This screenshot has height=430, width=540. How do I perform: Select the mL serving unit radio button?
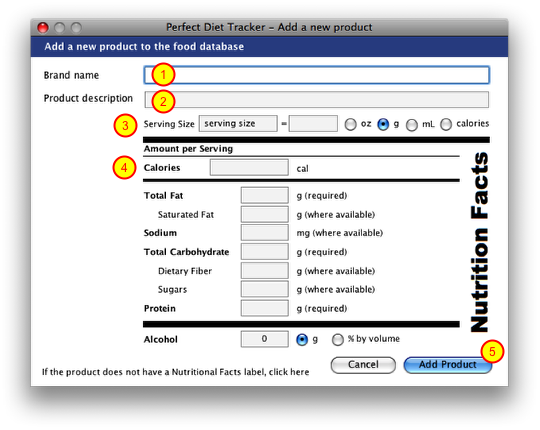tap(412, 125)
